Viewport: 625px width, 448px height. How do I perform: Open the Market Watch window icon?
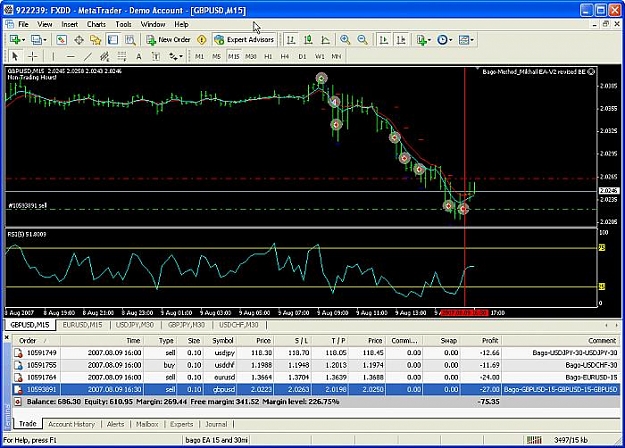61,40
